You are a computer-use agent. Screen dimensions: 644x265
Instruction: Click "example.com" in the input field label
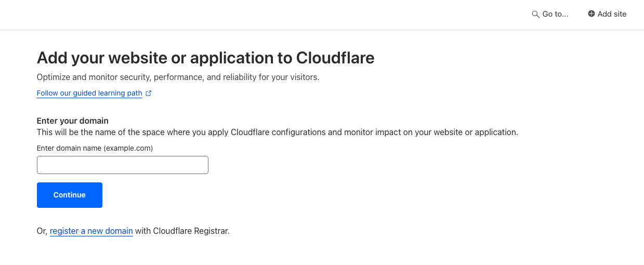(128, 148)
